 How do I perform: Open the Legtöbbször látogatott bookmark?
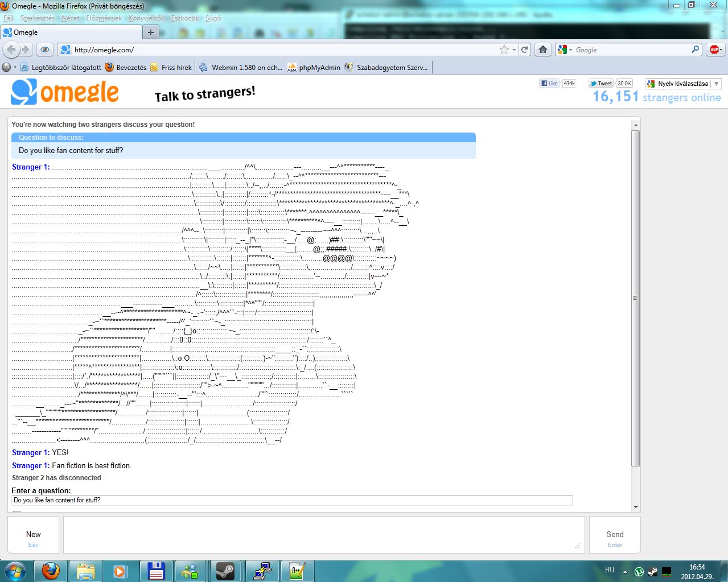(61, 67)
